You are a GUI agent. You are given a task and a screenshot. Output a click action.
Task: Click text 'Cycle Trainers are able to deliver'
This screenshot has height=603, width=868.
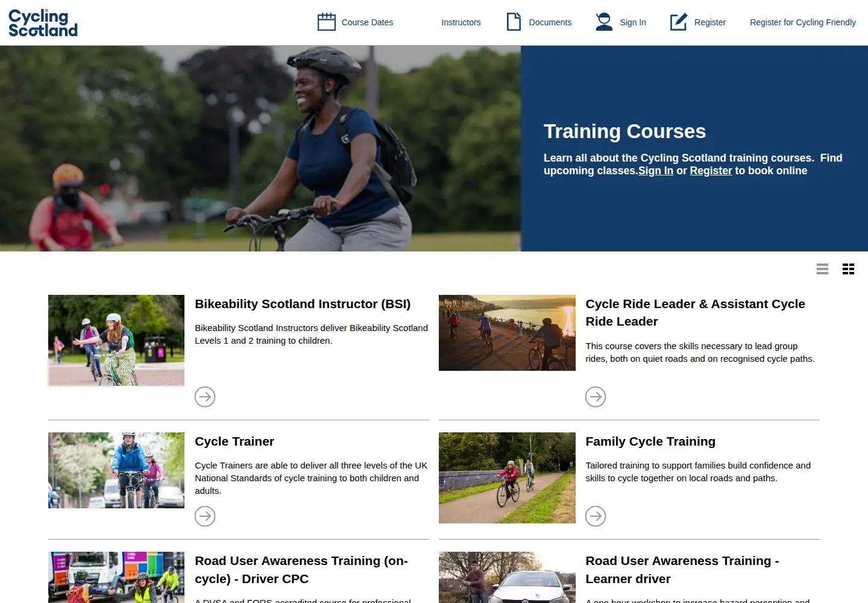point(261,466)
